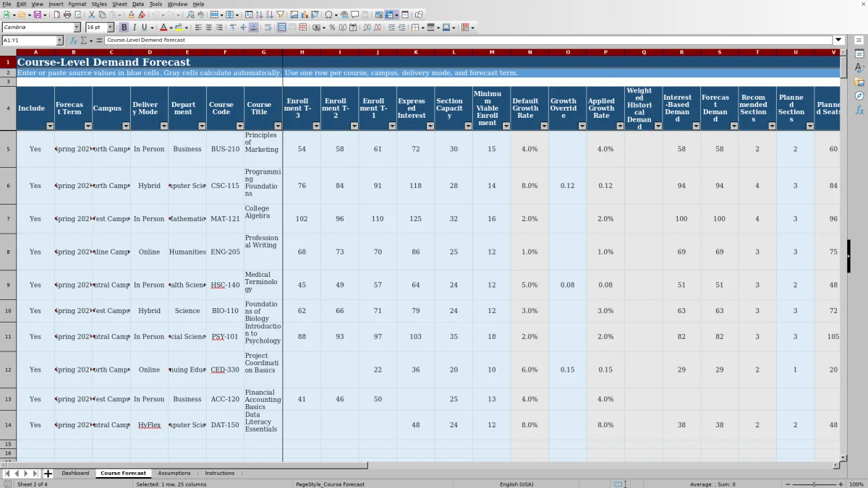Apply AutoFilter using funnel icon
Viewport: 868px width, 488px height.
point(280,14)
